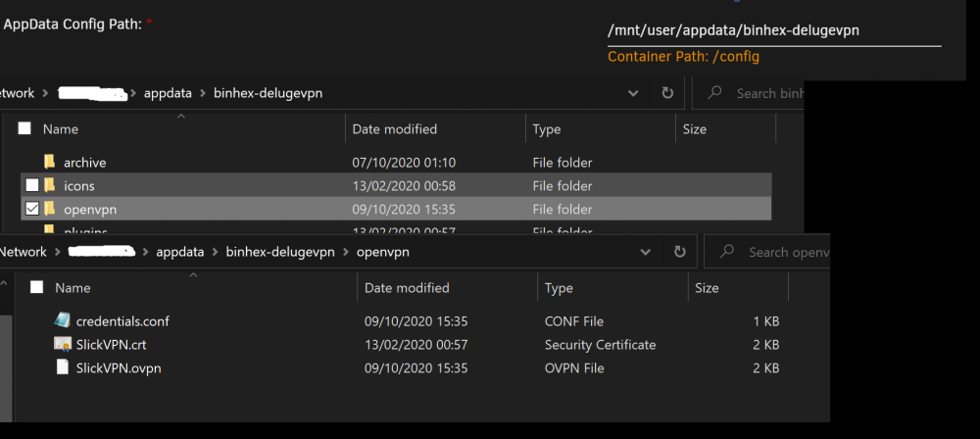Click the openvpn search box
Viewport: 980px width, 439px height.
point(767,252)
